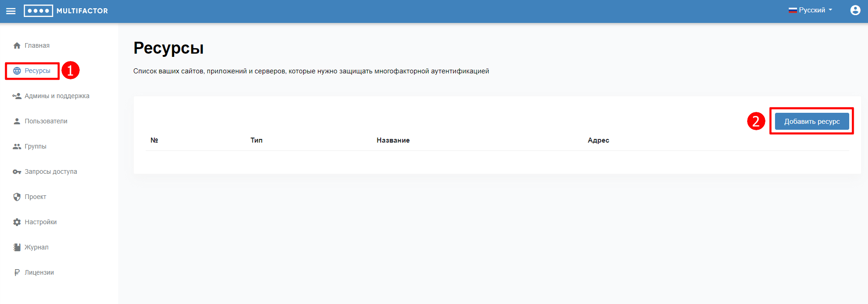Click the shield icon beside Проект

point(17,197)
